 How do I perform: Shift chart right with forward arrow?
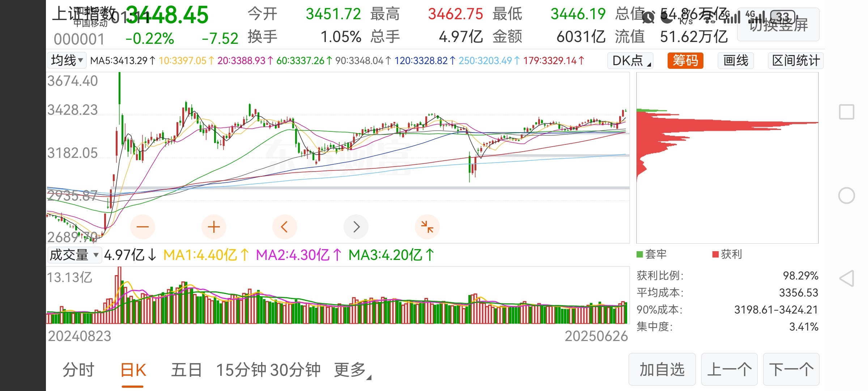pos(356,227)
